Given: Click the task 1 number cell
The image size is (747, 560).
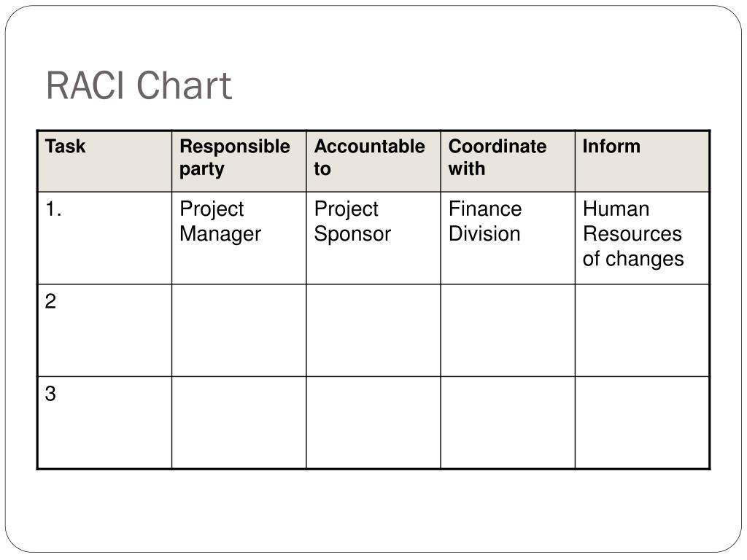Looking at the screenshot, I should pos(105,238).
